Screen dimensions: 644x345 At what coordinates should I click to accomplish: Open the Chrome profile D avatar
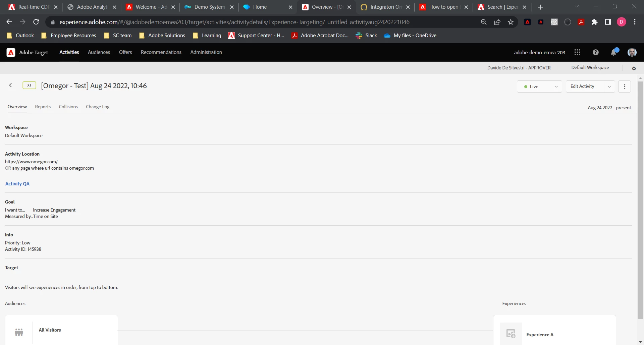[622, 22]
